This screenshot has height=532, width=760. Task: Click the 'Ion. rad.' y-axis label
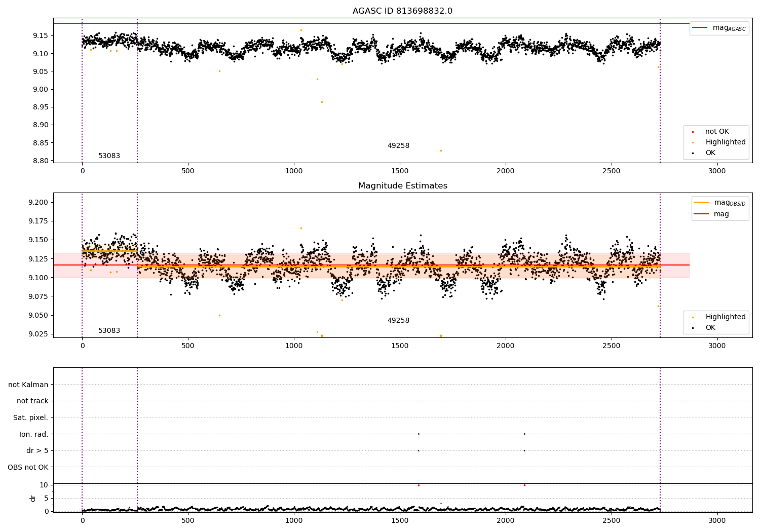point(34,435)
